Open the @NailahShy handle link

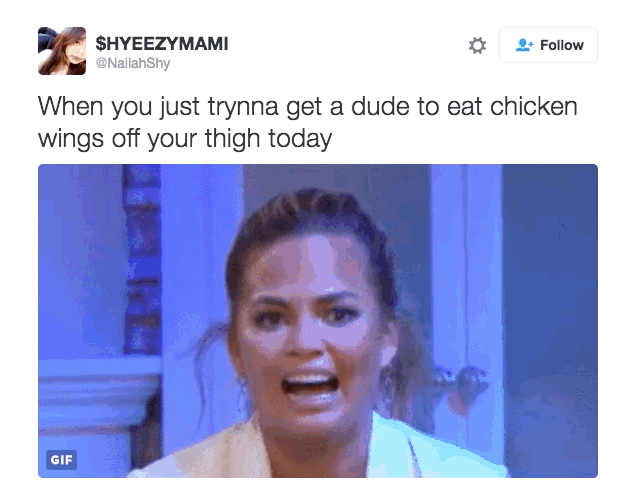(133, 63)
